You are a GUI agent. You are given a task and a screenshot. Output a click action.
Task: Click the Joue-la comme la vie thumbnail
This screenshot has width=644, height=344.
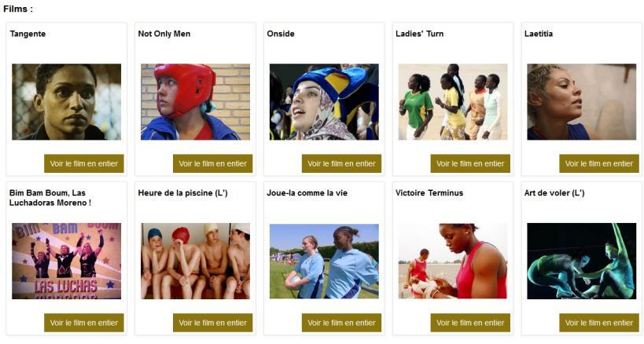(324, 262)
